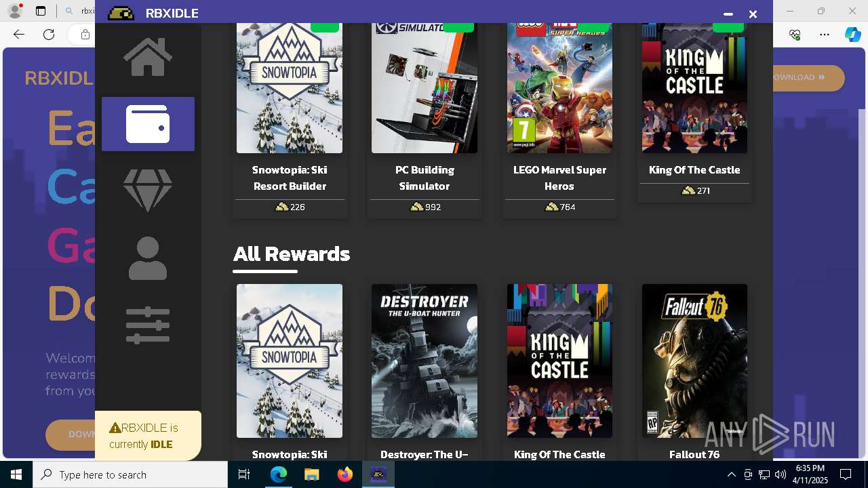Click the "PC Building Simulator" title text
This screenshot has width=868, height=488.
(x=425, y=178)
